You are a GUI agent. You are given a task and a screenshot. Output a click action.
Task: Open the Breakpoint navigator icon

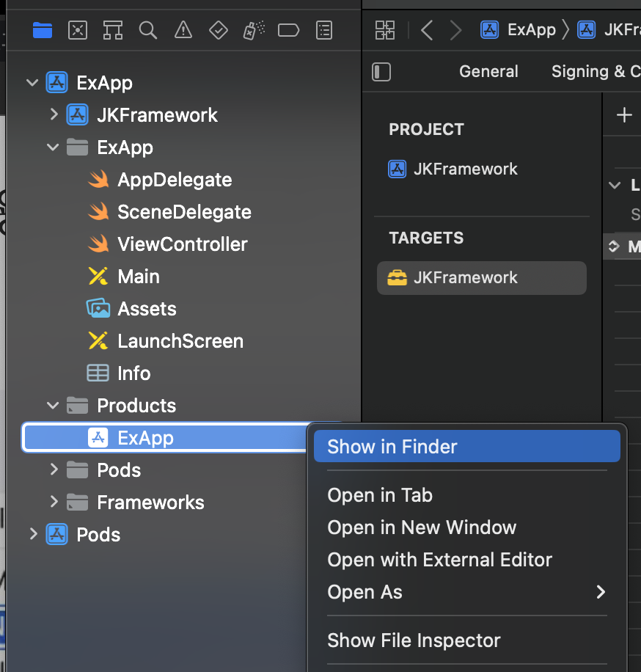pyautogui.click(x=288, y=30)
